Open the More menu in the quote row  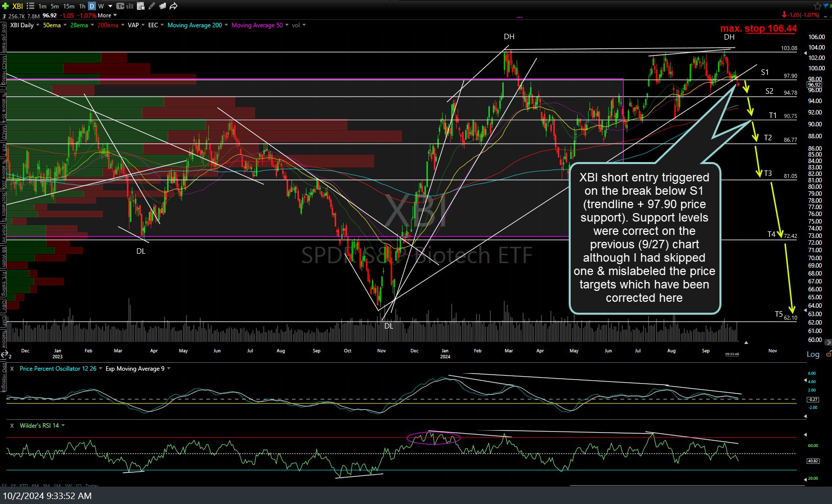pos(106,15)
